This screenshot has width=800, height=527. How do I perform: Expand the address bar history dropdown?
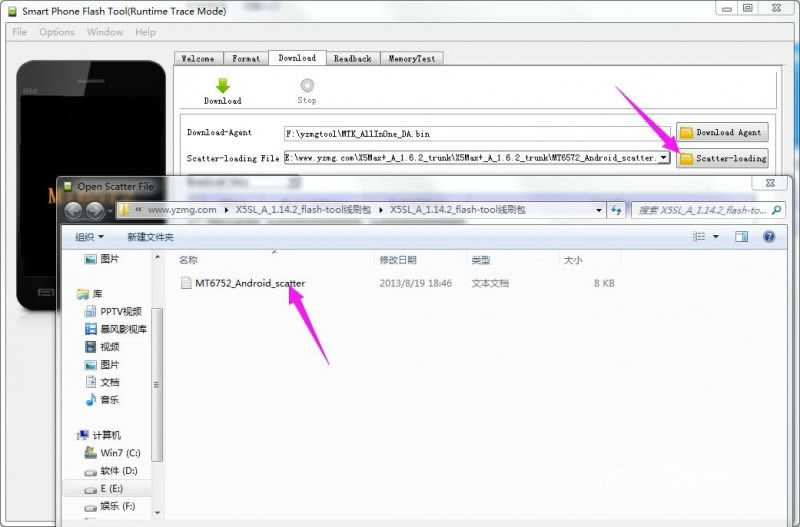click(x=598, y=210)
